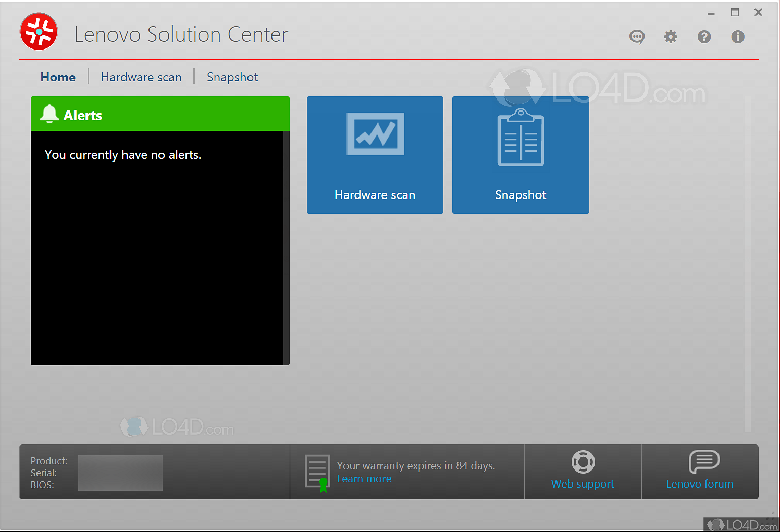Open the Web support text link

(x=583, y=484)
